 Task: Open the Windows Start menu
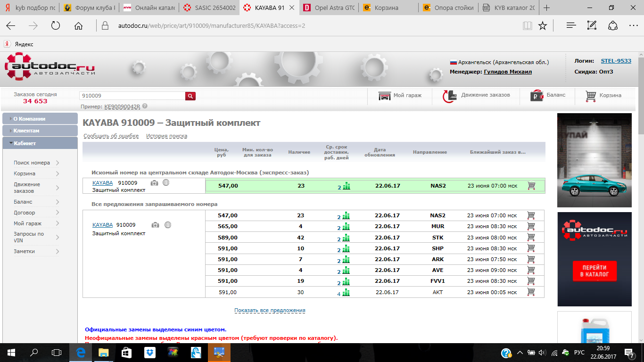[11, 352]
